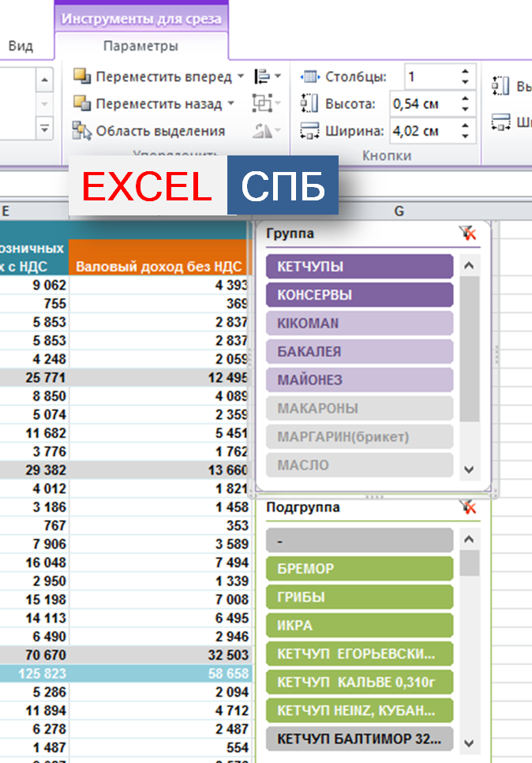This screenshot has height=763, width=532.
Task: Click the Rotate objects icon
Action: coord(262,131)
